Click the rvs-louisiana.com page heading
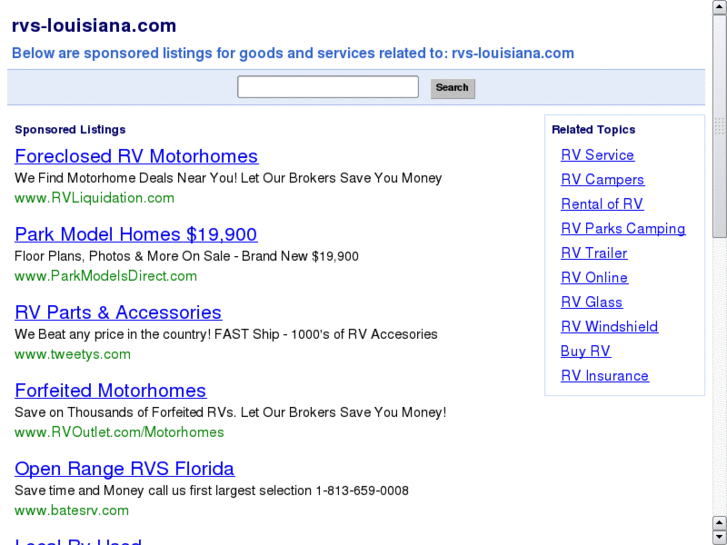The height and width of the screenshot is (545, 727). click(94, 26)
